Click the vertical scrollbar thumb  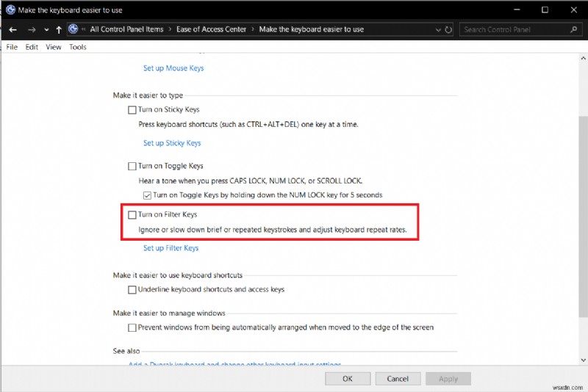[x=583, y=217]
